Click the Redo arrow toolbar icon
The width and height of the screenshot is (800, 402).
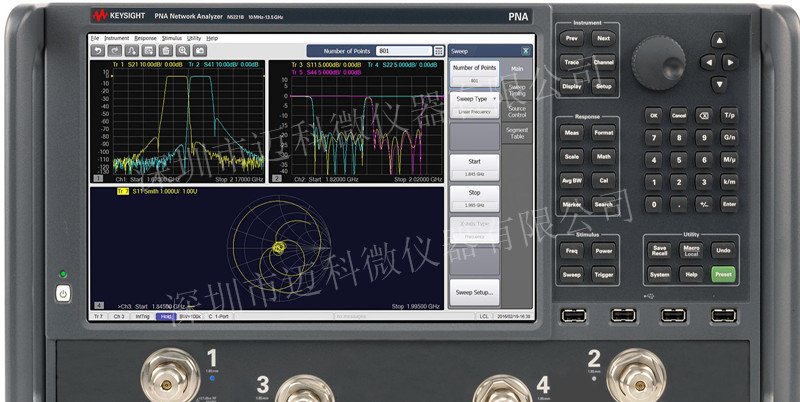coord(115,51)
